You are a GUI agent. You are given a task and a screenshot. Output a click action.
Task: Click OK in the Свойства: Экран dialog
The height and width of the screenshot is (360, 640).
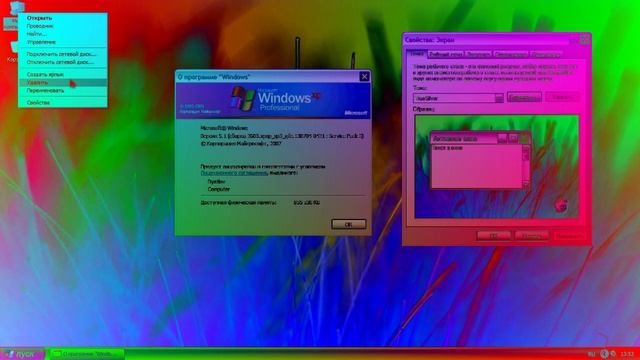coord(494,236)
